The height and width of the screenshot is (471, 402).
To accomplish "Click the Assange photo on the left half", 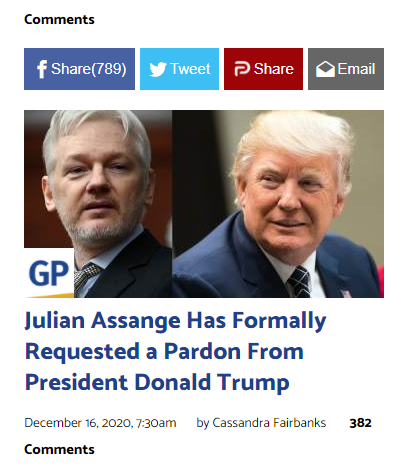I will 98,204.
